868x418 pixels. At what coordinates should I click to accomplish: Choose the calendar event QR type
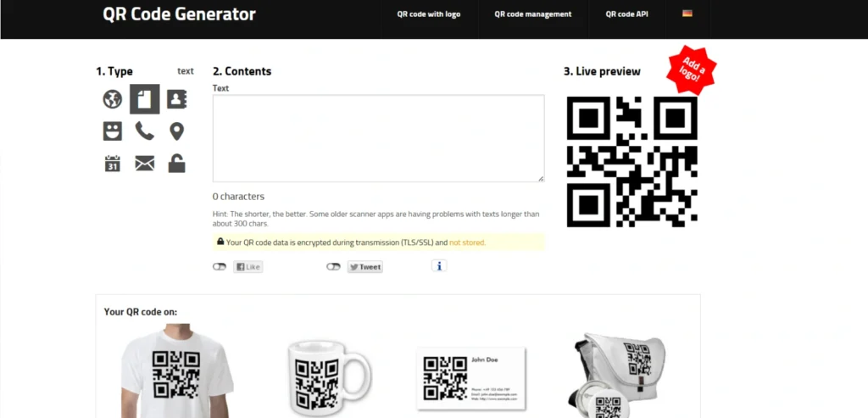click(113, 164)
